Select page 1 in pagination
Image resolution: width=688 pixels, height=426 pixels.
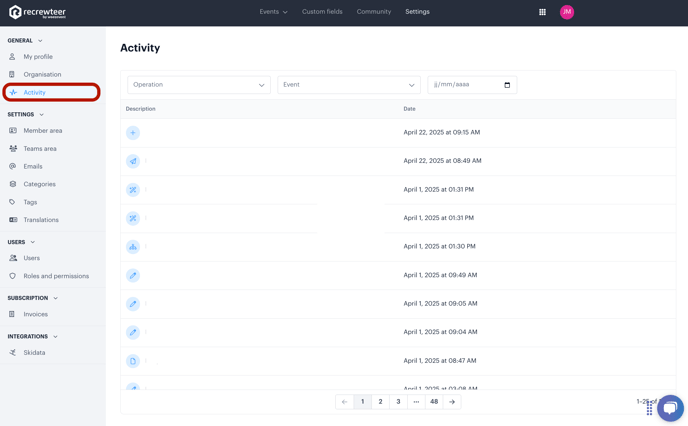tap(362, 402)
